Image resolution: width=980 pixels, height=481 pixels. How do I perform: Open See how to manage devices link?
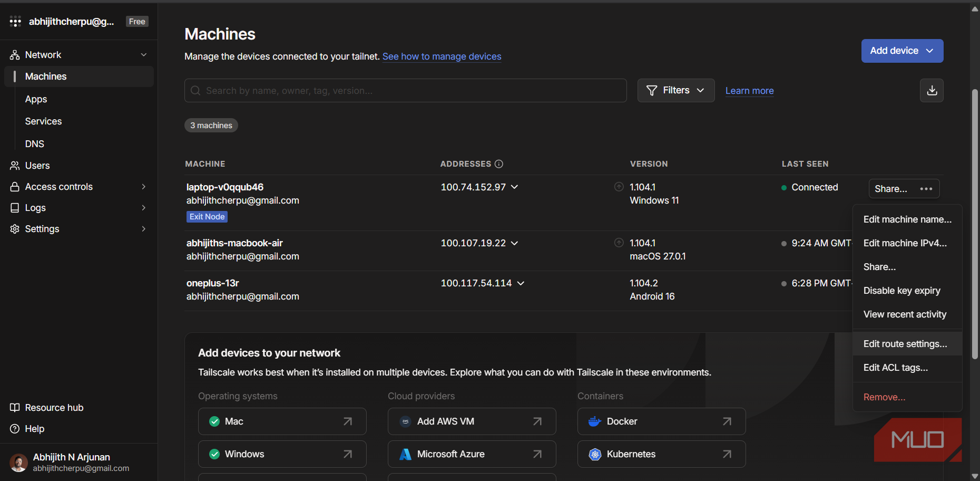tap(442, 56)
